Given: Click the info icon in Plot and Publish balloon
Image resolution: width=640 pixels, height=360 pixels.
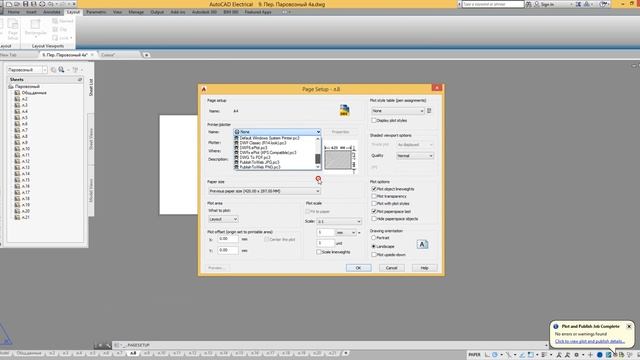Looking at the screenshot, I should click(x=556, y=327).
